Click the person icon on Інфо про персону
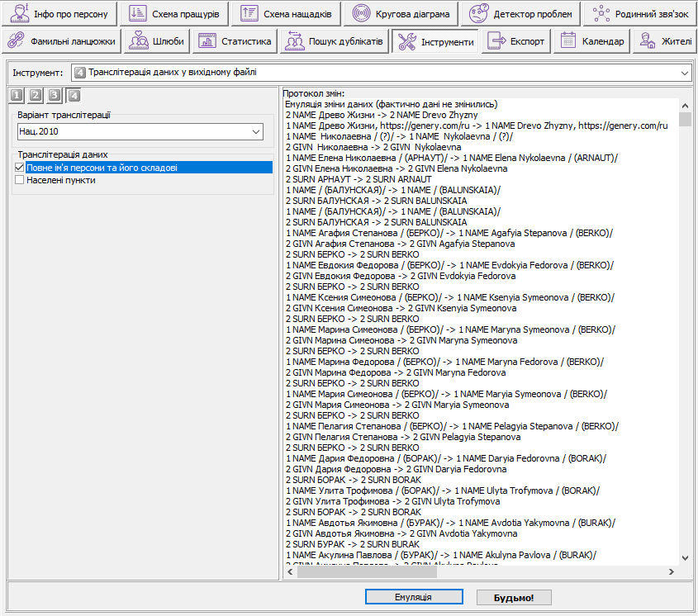The width and height of the screenshot is (698, 616). point(20,14)
